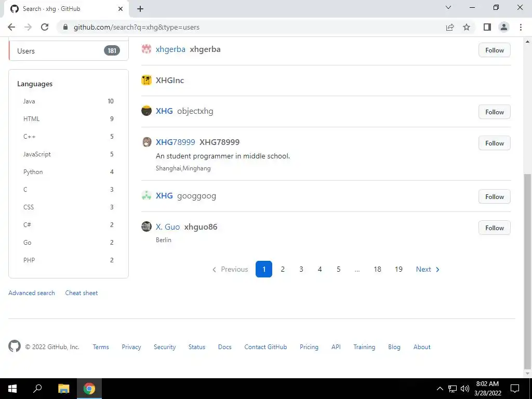The height and width of the screenshot is (399, 532).
Task: Click the share page icon in address bar
Action: click(450, 27)
